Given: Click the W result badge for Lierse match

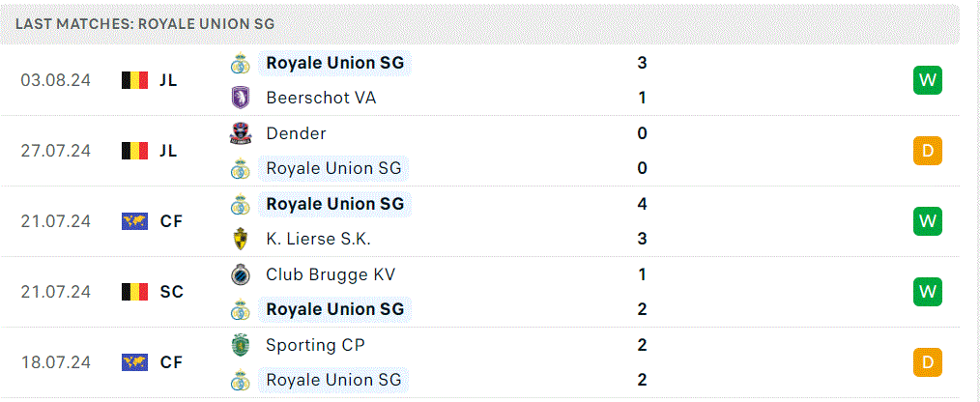Looking at the screenshot, I should [928, 221].
